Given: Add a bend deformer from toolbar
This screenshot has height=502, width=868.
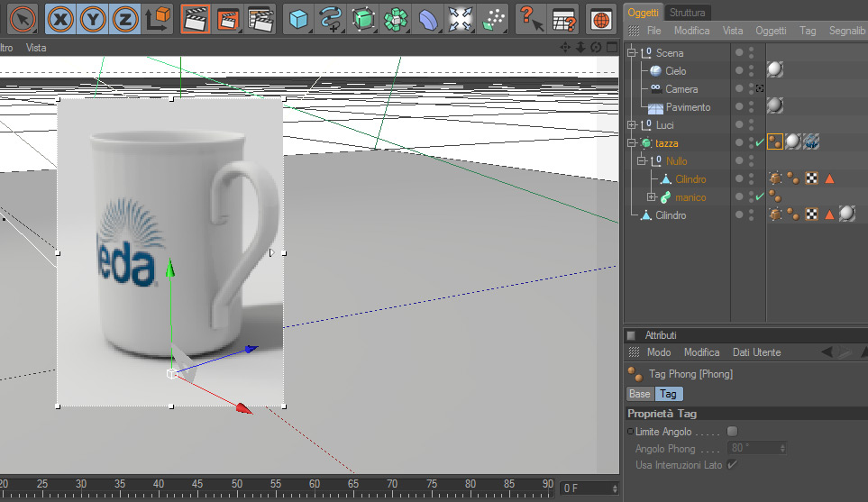Looking at the screenshot, I should 428,19.
